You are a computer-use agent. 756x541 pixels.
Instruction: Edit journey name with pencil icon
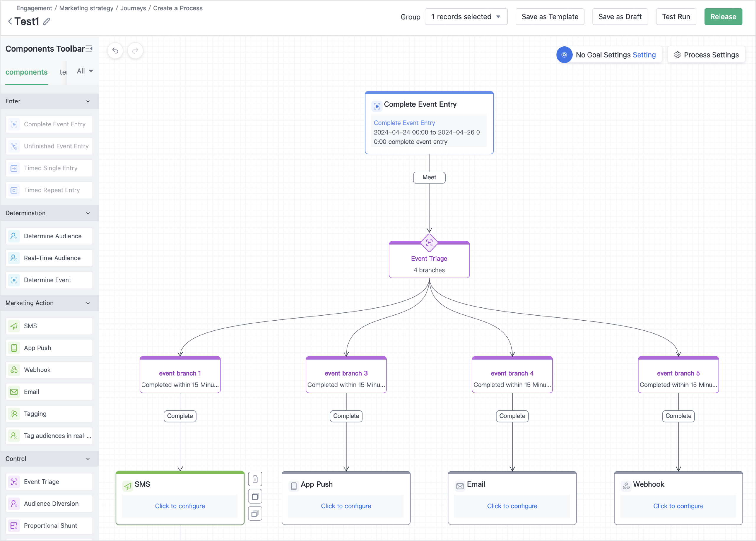[x=47, y=22]
